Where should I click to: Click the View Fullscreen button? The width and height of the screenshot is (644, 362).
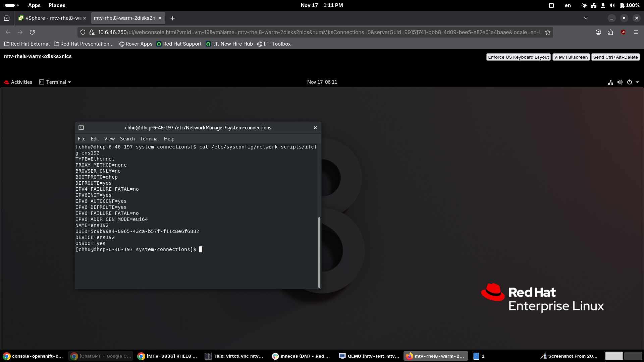(571, 57)
